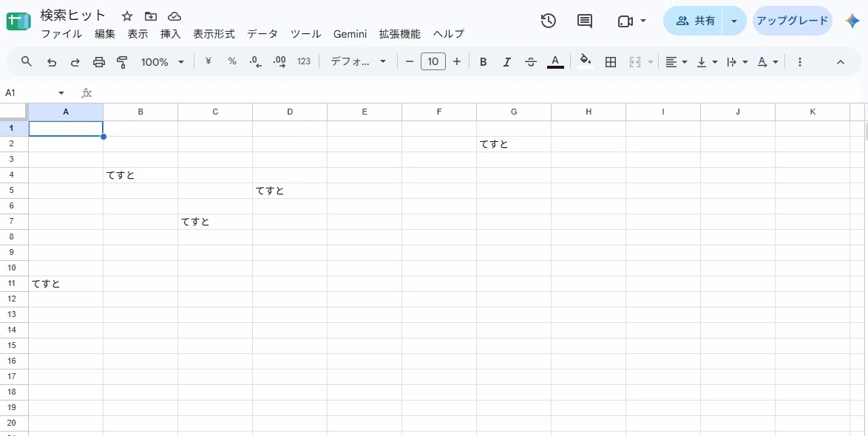Toggle strikethrough formatting
This screenshot has height=436, width=868.
tap(530, 62)
